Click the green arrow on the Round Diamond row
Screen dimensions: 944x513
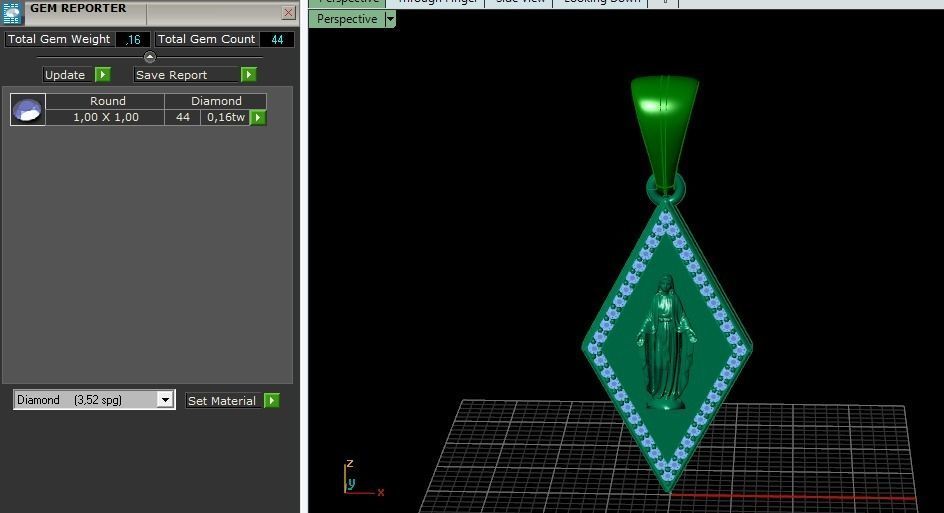tap(258, 117)
